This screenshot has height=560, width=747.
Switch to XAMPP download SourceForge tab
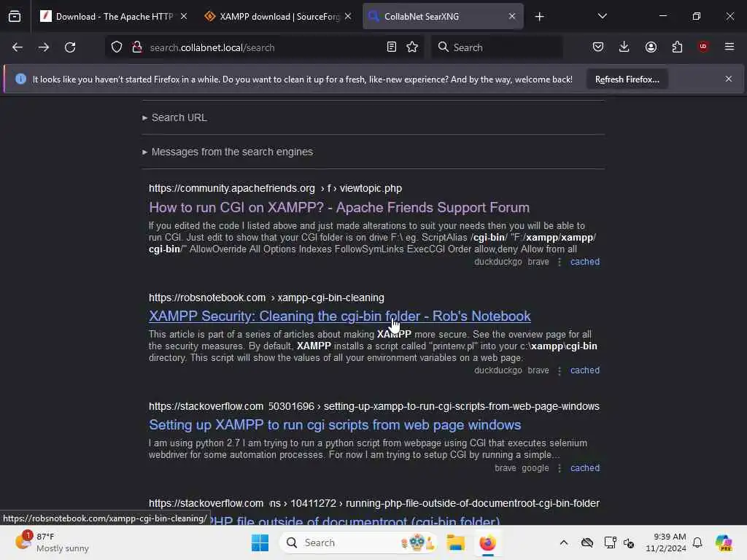279,17
